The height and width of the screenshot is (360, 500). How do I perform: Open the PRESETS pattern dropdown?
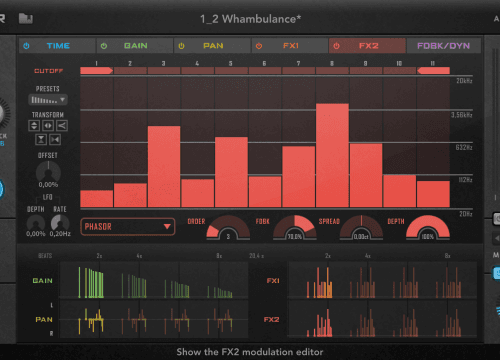click(x=48, y=100)
